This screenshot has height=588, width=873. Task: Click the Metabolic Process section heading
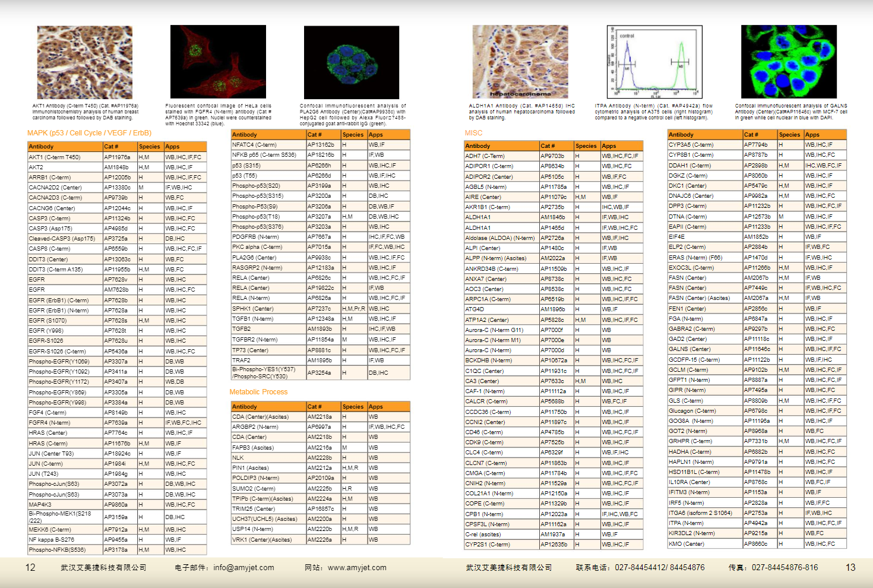pyautogui.click(x=258, y=392)
